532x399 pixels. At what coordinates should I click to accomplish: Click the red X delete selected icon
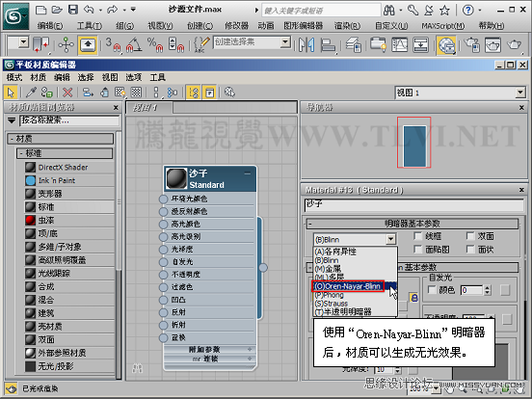tap(67, 93)
